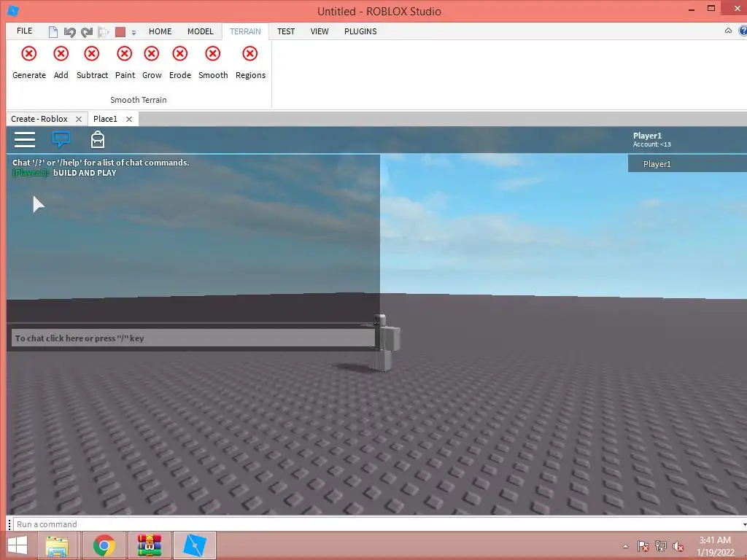Viewport: 747px width, 560px height.
Task: Show hidden system tray icons
Action: point(625,546)
